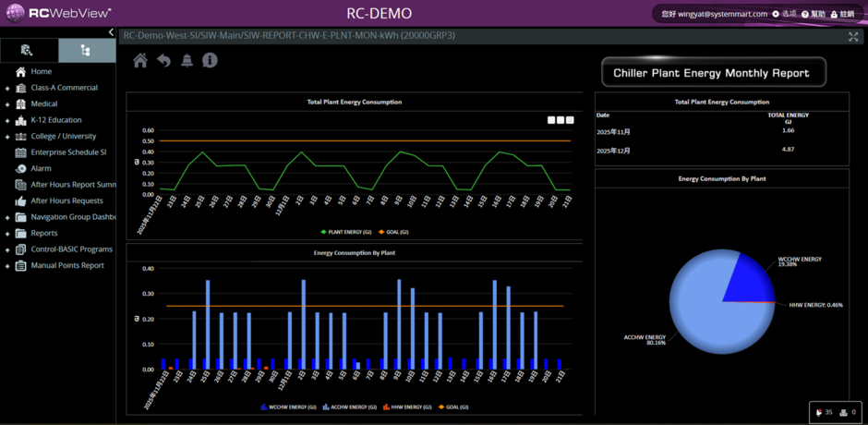Click the dashboard Home icon in toolbar
The image size is (868, 425).
tap(140, 60)
